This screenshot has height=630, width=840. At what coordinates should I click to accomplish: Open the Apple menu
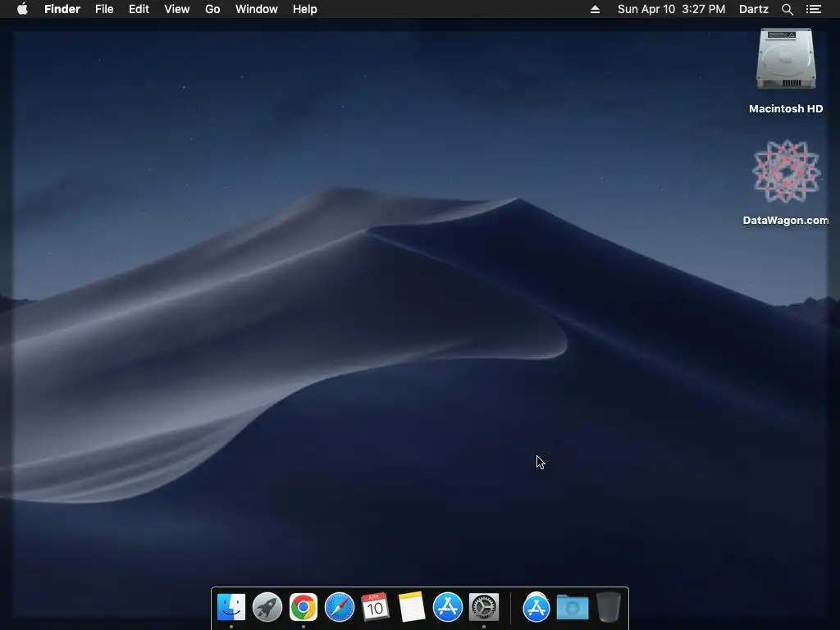(22, 9)
